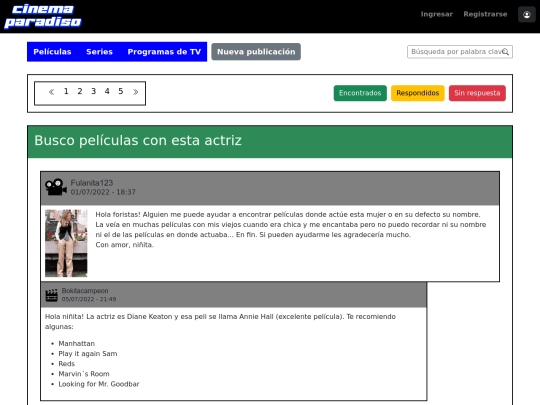This screenshot has width=540, height=405.
Task: Go to page 4
Action: (x=107, y=91)
